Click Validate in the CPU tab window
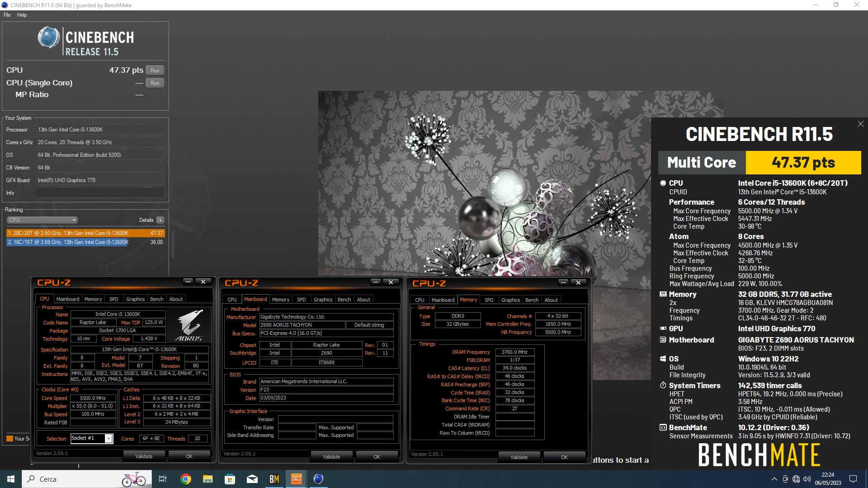The height and width of the screenshot is (488, 868). 144,456
